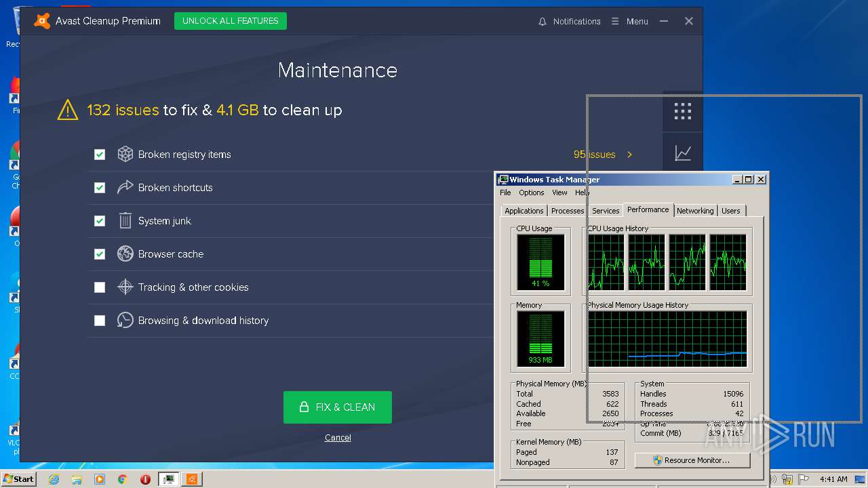Open Google Chrome from taskbar

122,479
